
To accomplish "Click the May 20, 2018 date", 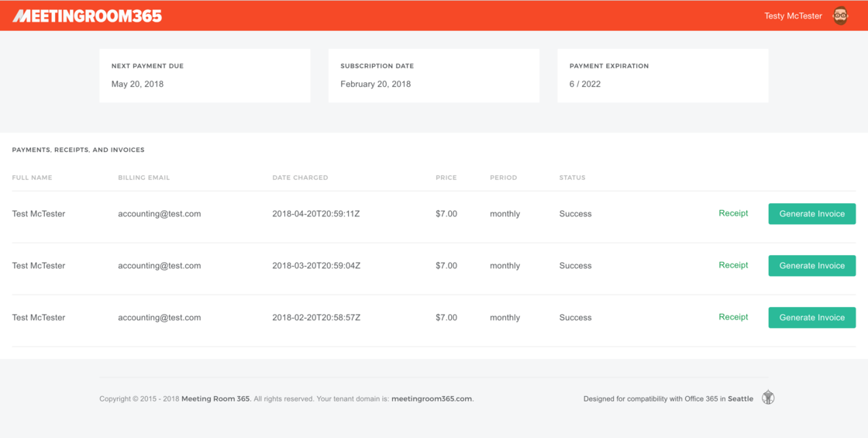I will 137,84.
